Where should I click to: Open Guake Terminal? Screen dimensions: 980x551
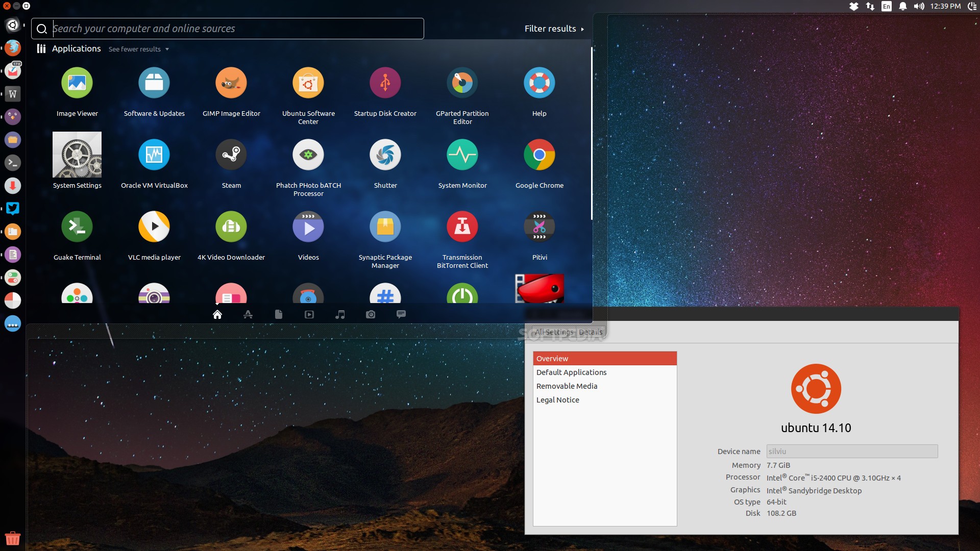[77, 227]
